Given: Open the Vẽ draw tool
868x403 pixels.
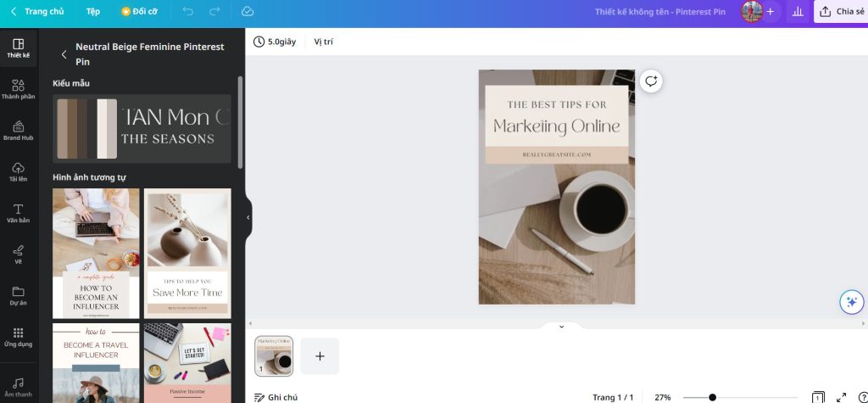Looking at the screenshot, I should click(x=18, y=254).
